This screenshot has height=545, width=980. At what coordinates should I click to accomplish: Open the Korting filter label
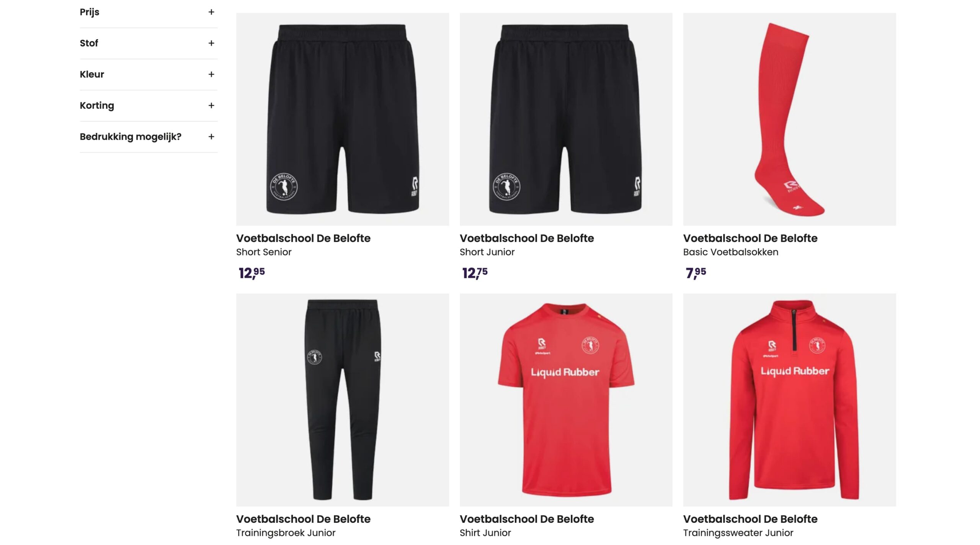click(x=97, y=106)
